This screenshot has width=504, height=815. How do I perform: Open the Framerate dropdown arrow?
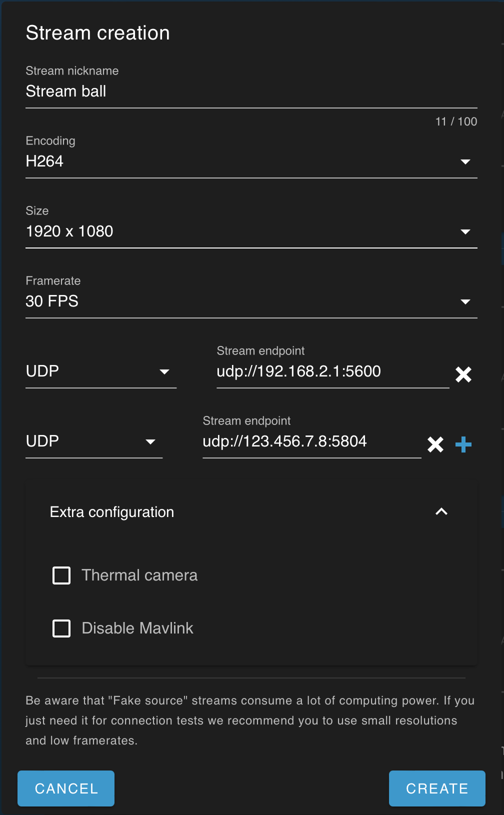[x=465, y=301]
